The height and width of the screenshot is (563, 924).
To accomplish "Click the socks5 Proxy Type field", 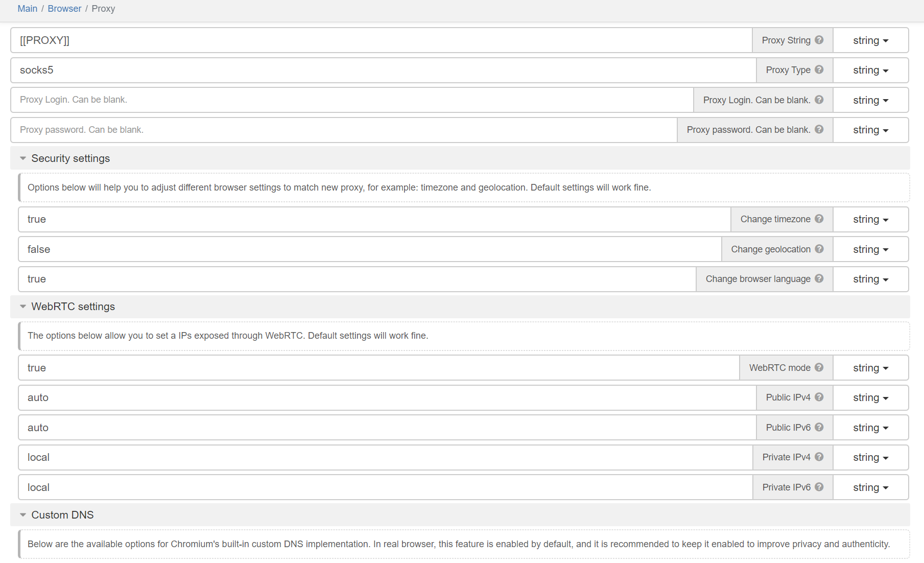I will tap(383, 70).
